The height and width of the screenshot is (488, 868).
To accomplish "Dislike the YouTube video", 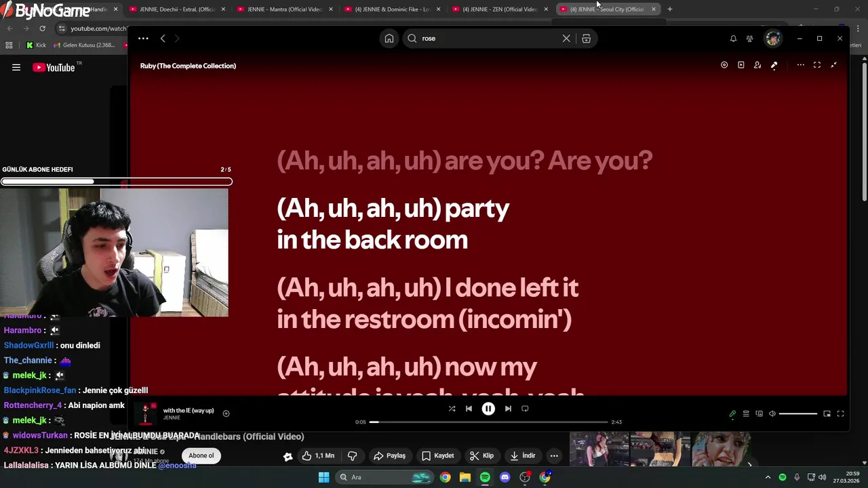I will coord(352,455).
